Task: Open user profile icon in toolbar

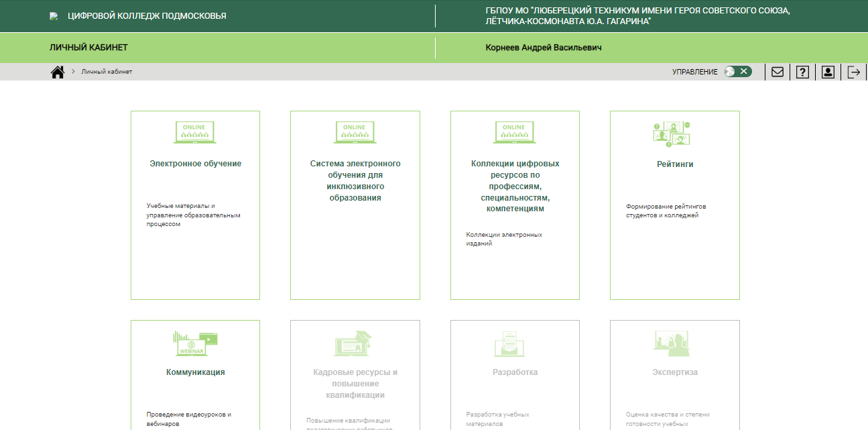Action: pos(828,72)
